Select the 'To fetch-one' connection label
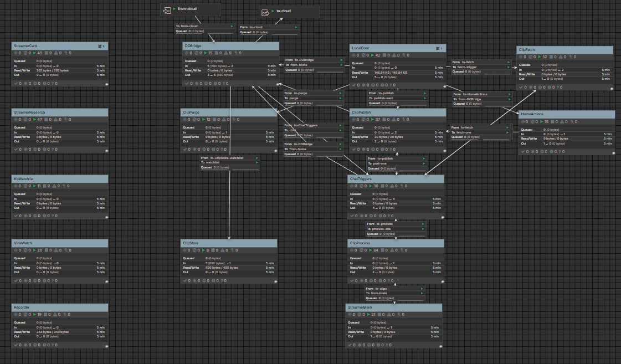 pos(461,132)
